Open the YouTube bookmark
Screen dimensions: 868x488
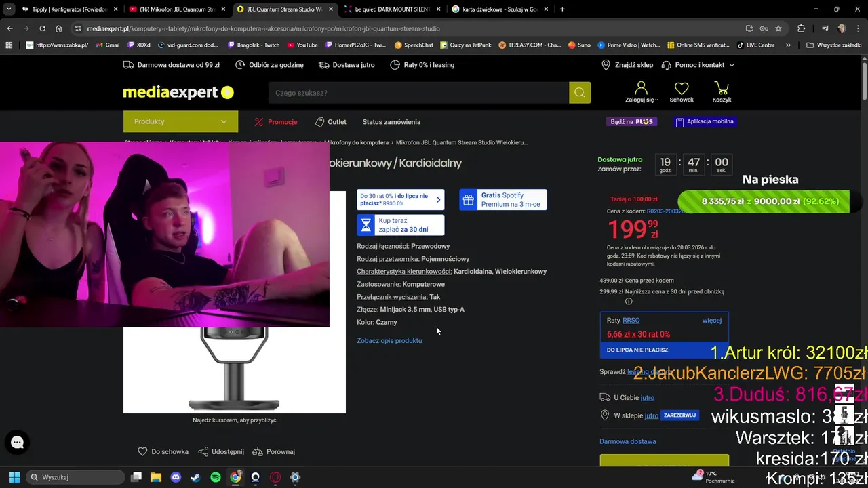coord(302,45)
